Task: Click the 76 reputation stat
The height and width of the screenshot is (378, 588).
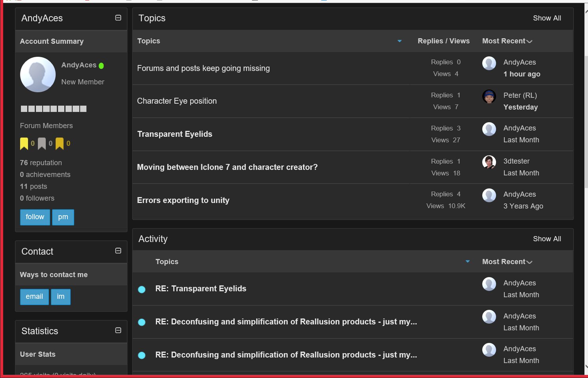Action: click(x=41, y=163)
